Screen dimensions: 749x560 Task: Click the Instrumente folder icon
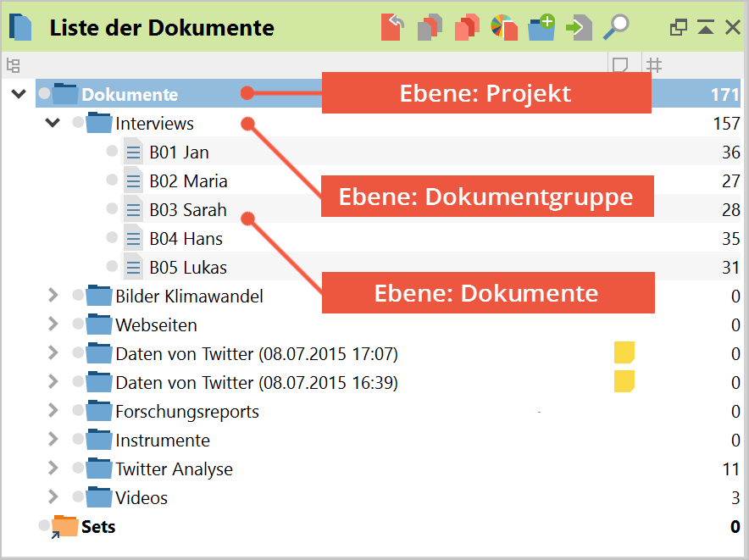click(99, 439)
